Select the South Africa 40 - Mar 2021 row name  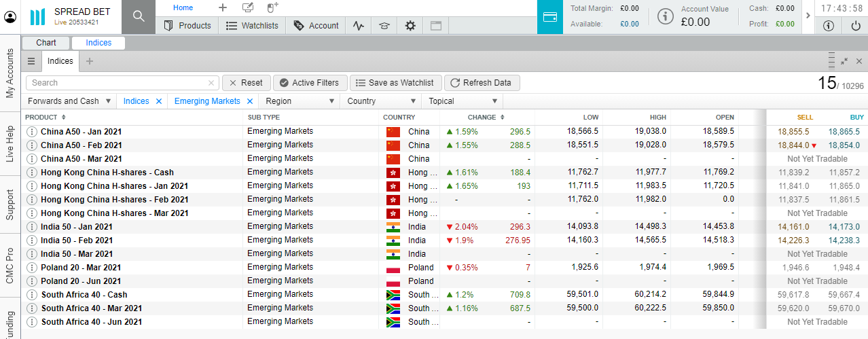[x=91, y=308]
